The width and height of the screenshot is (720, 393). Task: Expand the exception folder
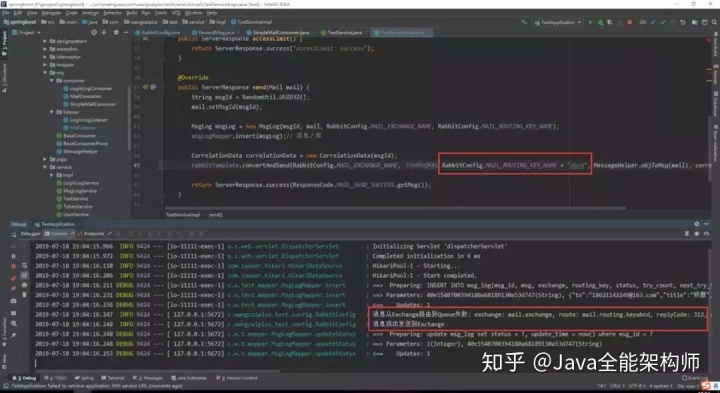pyautogui.click(x=45, y=49)
